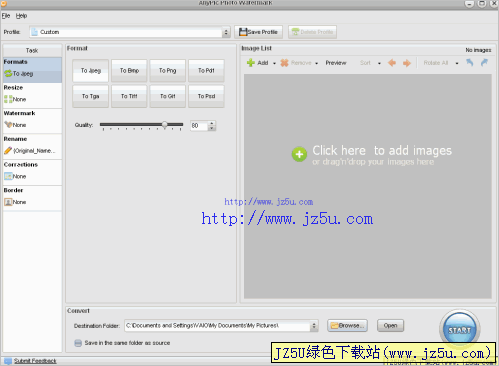The width and height of the screenshot is (499, 366).
Task: Choose the To Png format button
Action: [167, 70]
